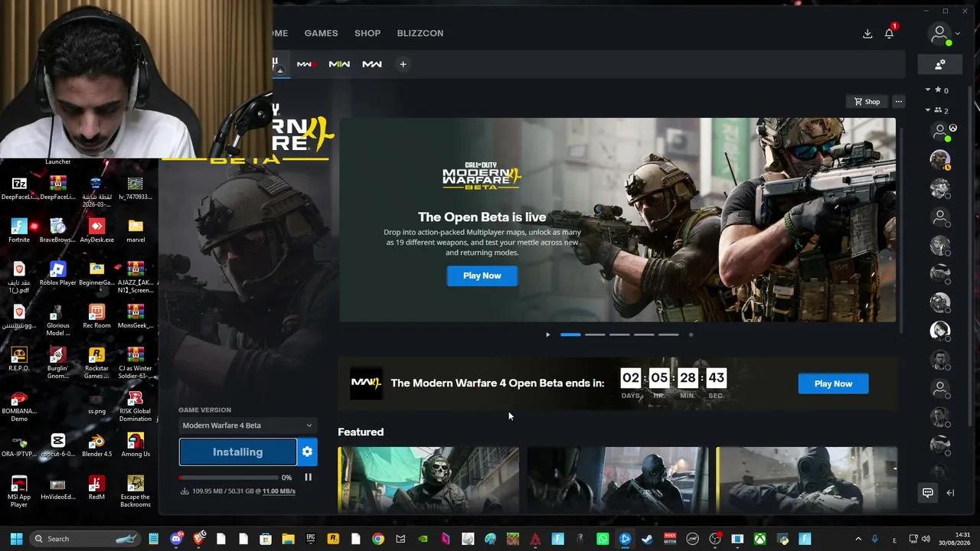Open the GAMES tab
Image resolution: width=980 pixels, height=551 pixels.
tap(321, 34)
